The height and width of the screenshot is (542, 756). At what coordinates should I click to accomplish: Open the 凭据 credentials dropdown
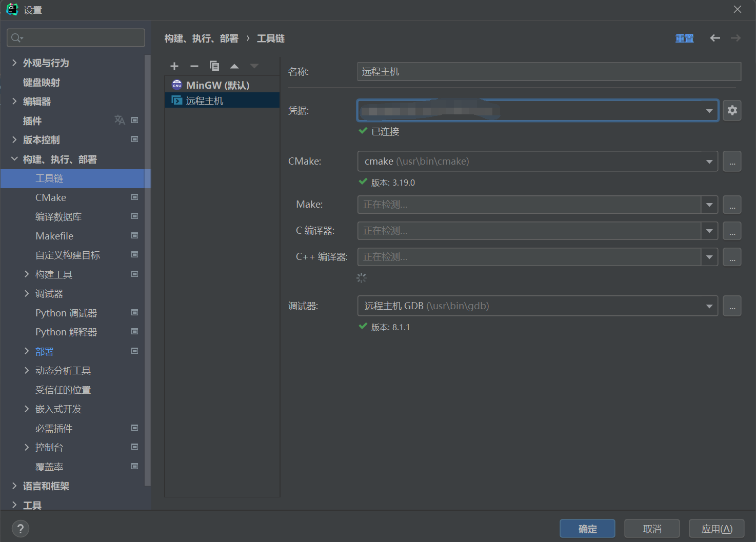pos(709,111)
